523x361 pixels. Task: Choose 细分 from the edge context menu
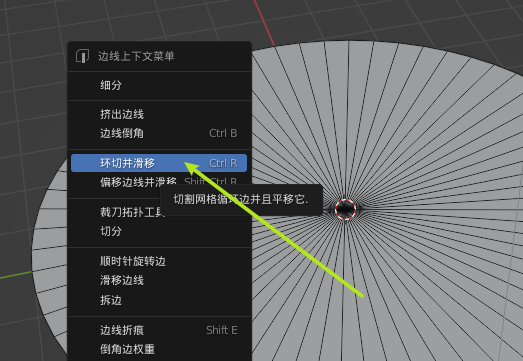tap(159, 85)
